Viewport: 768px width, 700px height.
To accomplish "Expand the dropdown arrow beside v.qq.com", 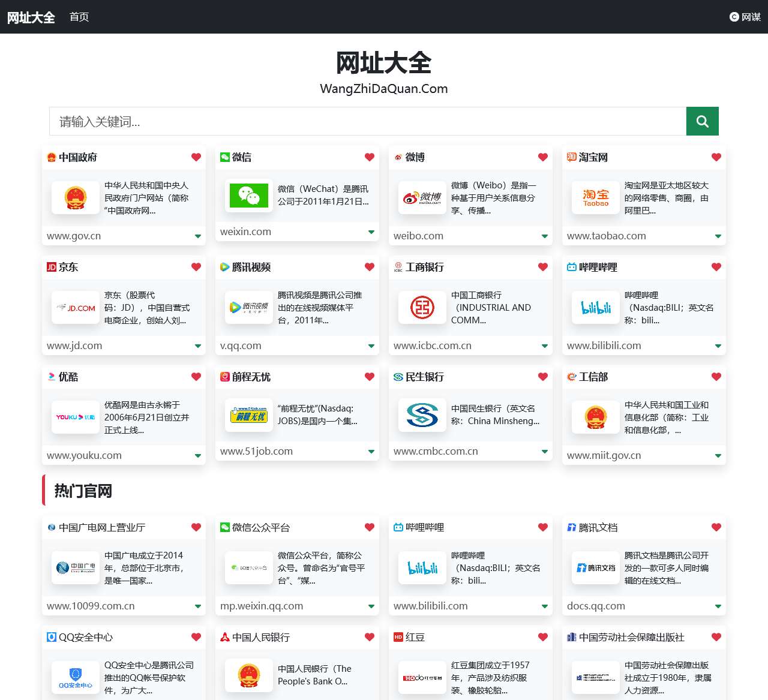I will tap(371, 346).
